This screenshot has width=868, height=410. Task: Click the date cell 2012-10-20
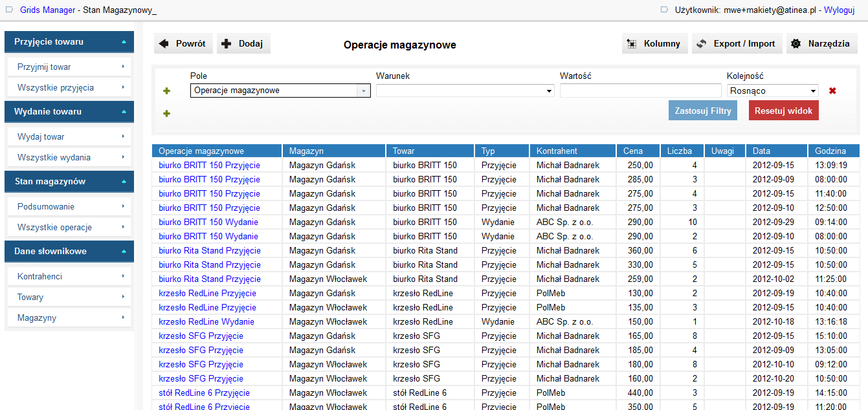[777, 378]
